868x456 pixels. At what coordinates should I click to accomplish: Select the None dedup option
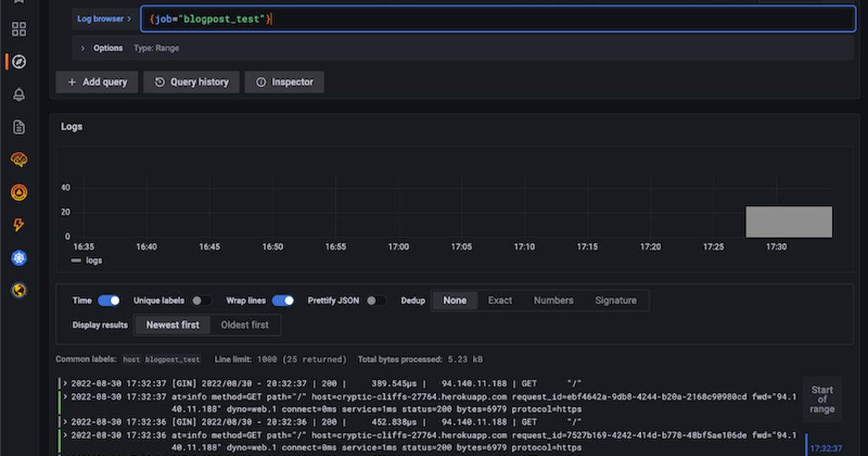pyautogui.click(x=455, y=300)
